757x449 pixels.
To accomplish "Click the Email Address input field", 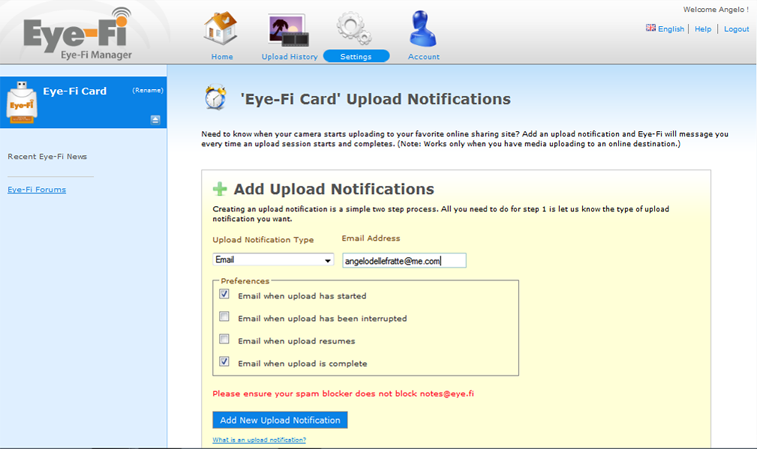I will pyautogui.click(x=404, y=261).
